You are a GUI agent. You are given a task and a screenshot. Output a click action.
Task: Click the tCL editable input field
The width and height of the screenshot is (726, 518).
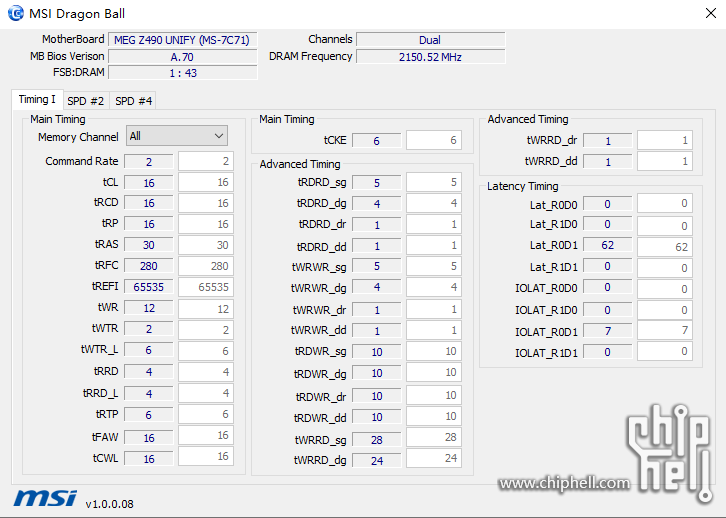click(x=206, y=182)
